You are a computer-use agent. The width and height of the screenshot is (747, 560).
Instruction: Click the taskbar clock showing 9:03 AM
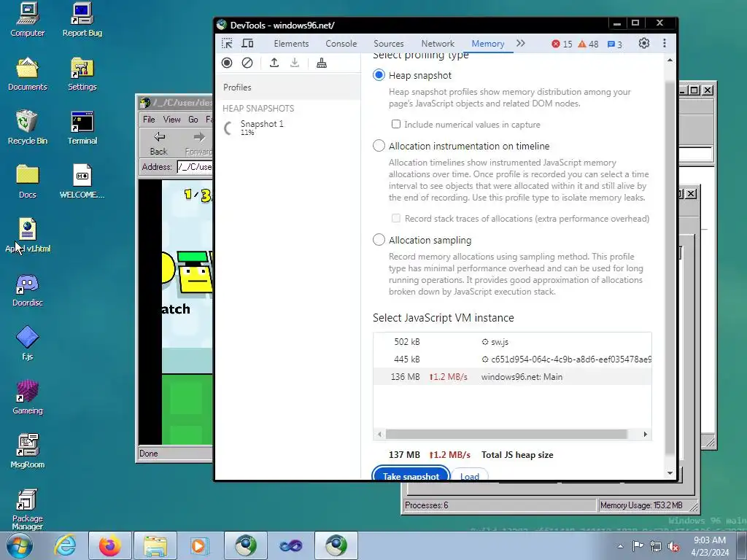710,545
